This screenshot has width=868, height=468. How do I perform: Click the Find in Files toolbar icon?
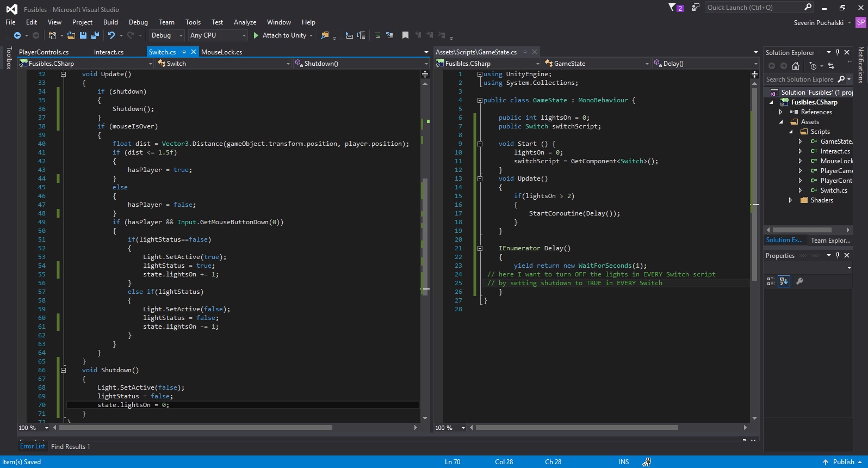(x=325, y=35)
